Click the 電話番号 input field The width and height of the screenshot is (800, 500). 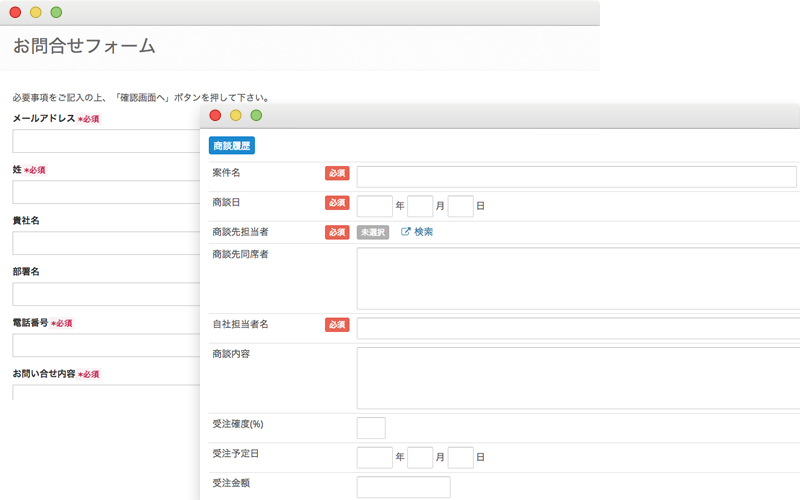[107, 345]
